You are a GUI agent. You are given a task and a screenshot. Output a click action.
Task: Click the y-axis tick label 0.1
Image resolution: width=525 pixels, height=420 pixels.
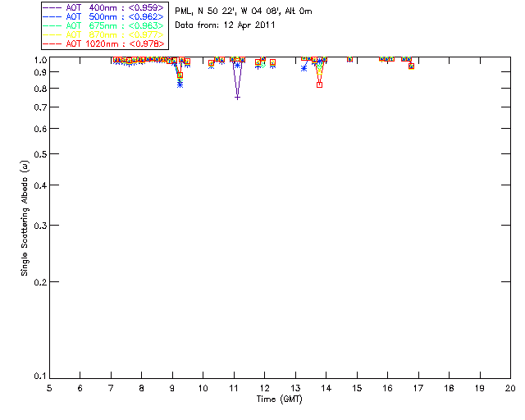(x=40, y=377)
